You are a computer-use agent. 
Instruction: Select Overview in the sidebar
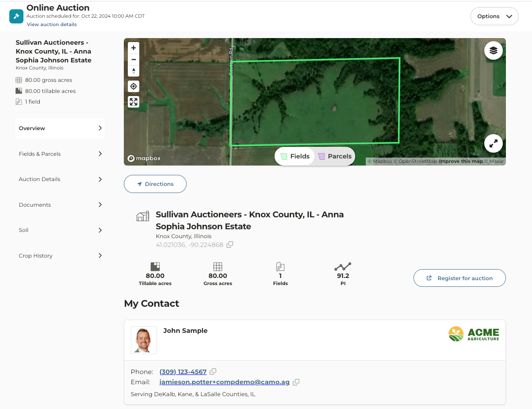coord(60,128)
